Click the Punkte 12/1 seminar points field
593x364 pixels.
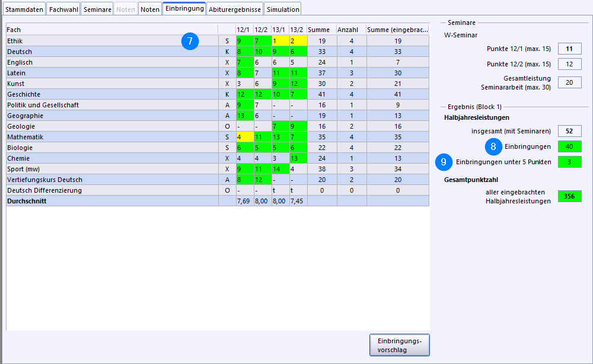pyautogui.click(x=569, y=49)
